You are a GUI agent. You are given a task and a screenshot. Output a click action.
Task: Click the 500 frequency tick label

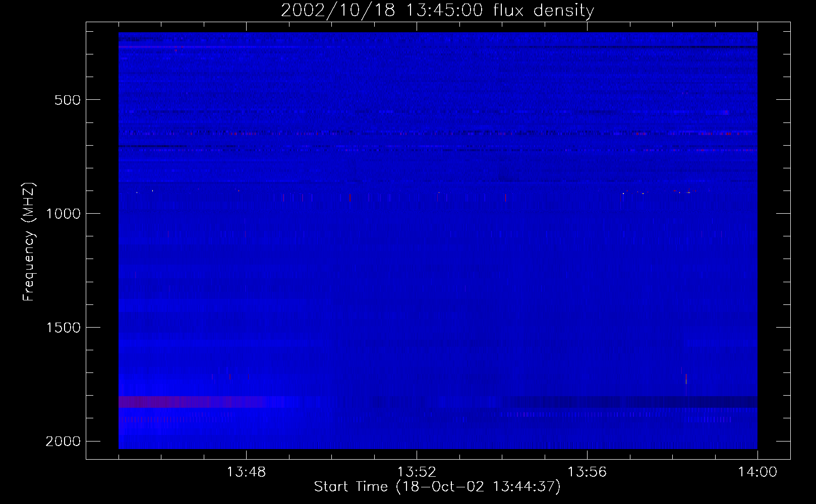tap(68, 100)
